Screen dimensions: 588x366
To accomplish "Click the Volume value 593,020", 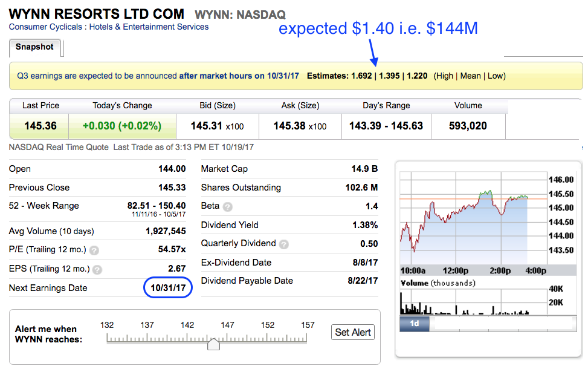I will point(468,126).
